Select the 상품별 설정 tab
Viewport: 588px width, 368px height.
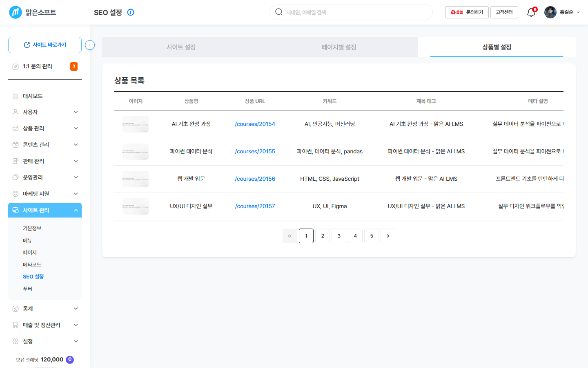[x=497, y=47]
